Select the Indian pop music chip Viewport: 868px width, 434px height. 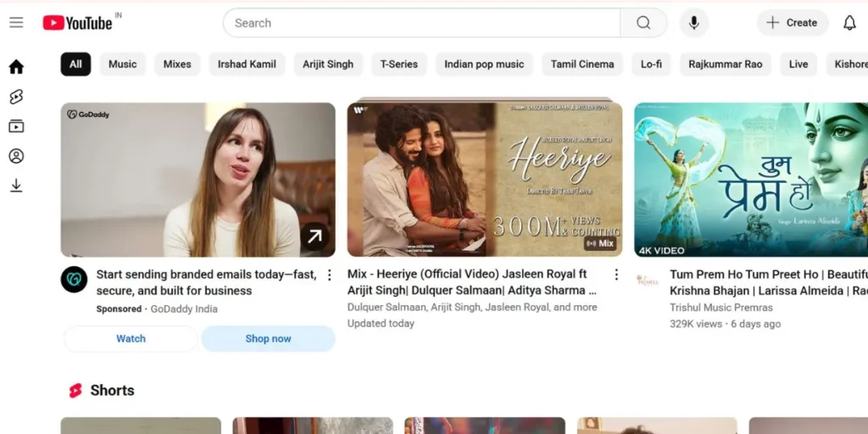coord(484,64)
